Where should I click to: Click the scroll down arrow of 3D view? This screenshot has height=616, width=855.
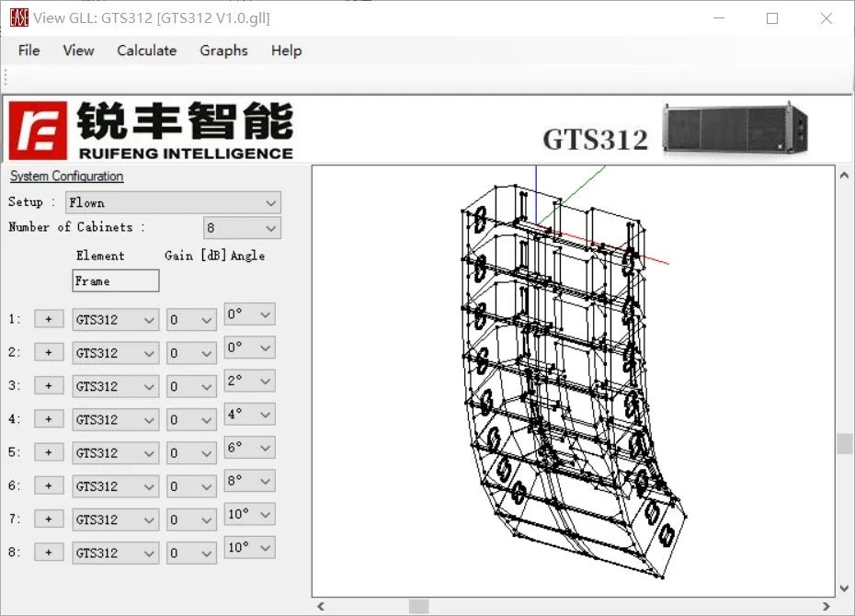click(x=845, y=588)
